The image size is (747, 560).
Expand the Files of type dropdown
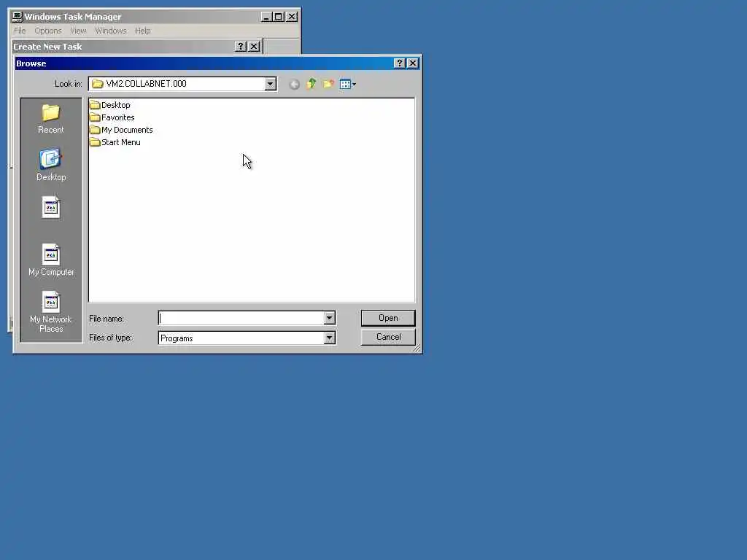pyautogui.click(x=329, y=338)
